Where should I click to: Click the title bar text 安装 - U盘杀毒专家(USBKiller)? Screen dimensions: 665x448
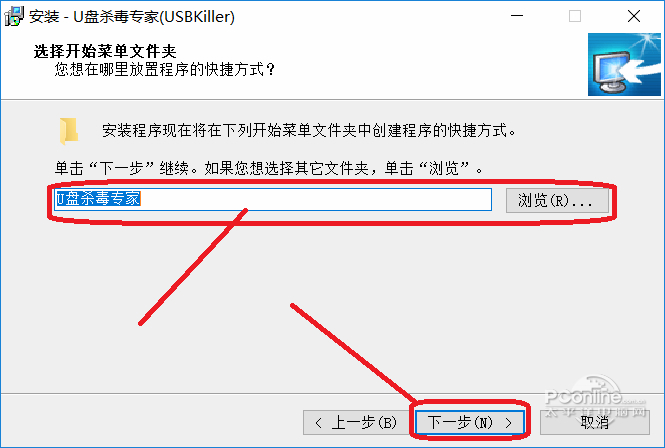(x=132, y=17)
